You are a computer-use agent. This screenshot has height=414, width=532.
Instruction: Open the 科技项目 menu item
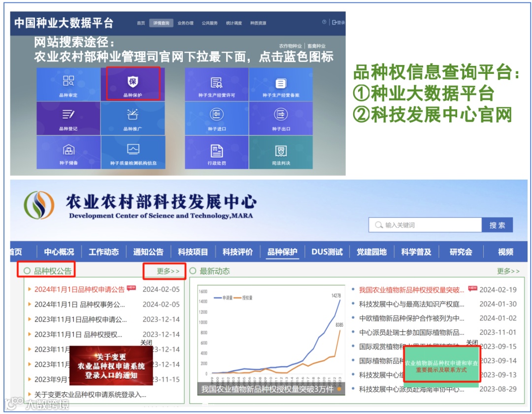tap(193, 252)
